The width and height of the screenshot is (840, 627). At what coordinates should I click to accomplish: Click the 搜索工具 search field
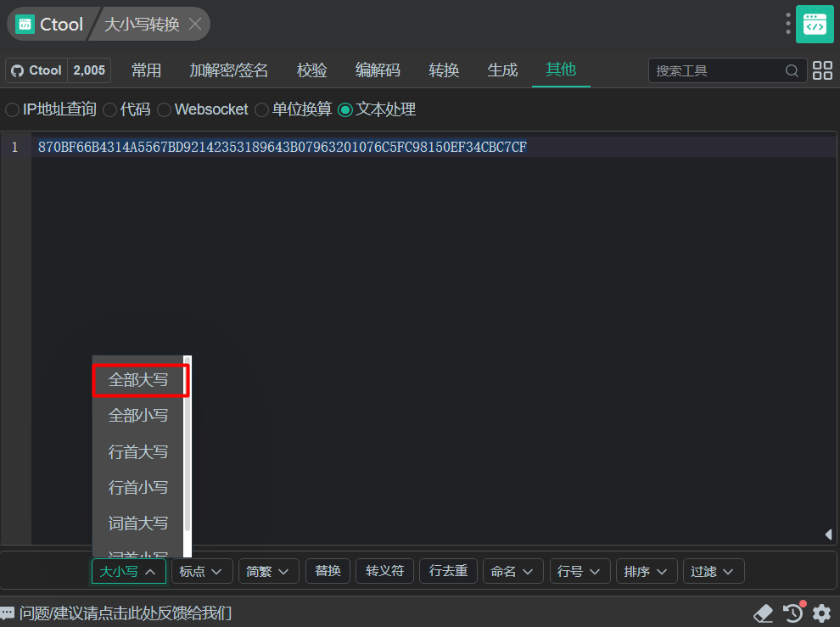tap(718, 70)
